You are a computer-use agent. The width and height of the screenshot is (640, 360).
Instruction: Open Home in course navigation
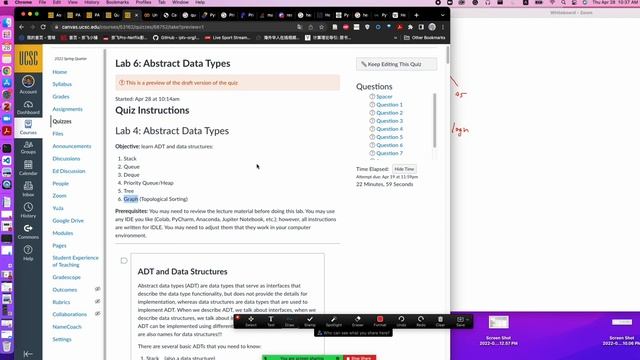(x=60, y=72)
